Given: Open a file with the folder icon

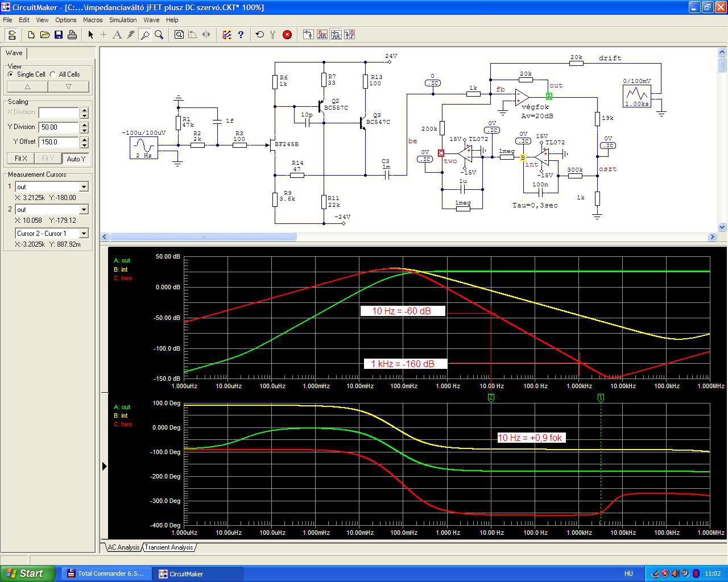Looking at the screenshot, I should click(x=45, y=35).
